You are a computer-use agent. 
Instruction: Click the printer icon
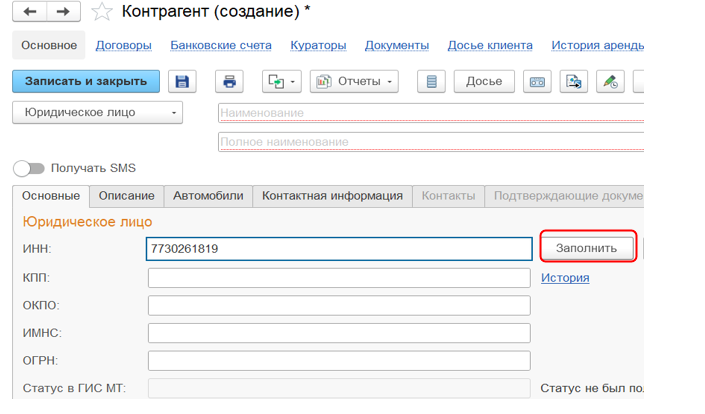pos(230,82)
